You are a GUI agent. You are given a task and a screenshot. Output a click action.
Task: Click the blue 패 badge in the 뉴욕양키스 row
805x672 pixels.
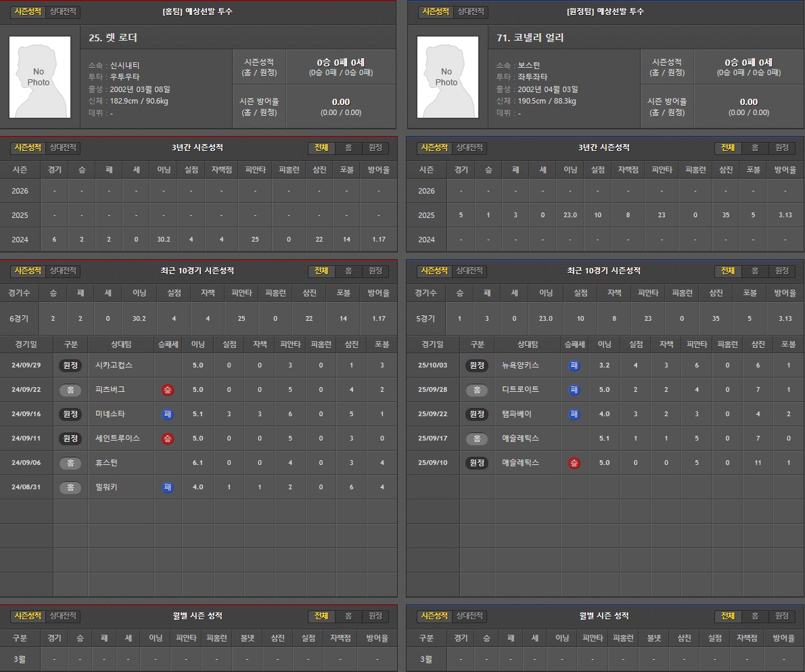tap(574, 365)
